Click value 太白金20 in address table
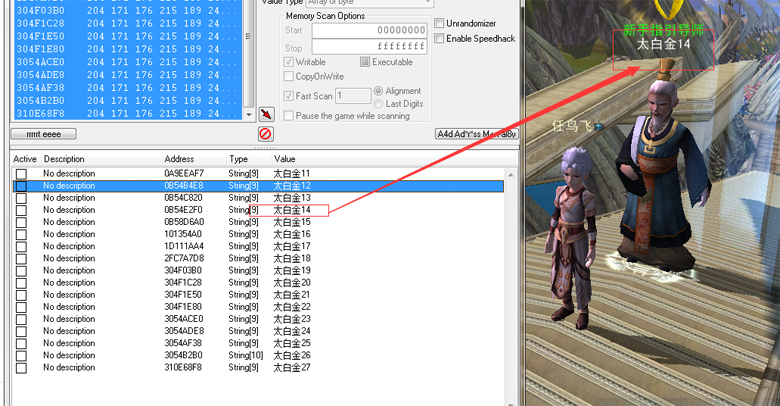This screenshot has height=406, width=780. [x=292, y=283]
